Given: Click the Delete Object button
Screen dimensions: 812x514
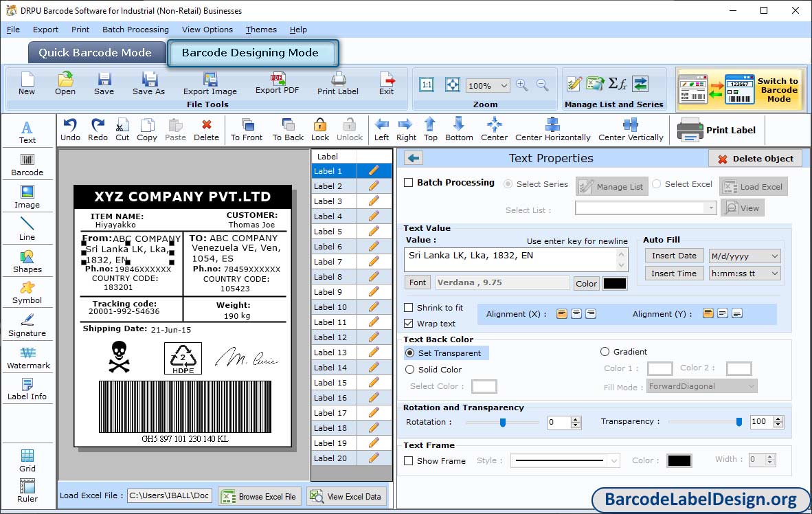Looking at the screenshot, I should pyautogui.click(x=755, y=159).
